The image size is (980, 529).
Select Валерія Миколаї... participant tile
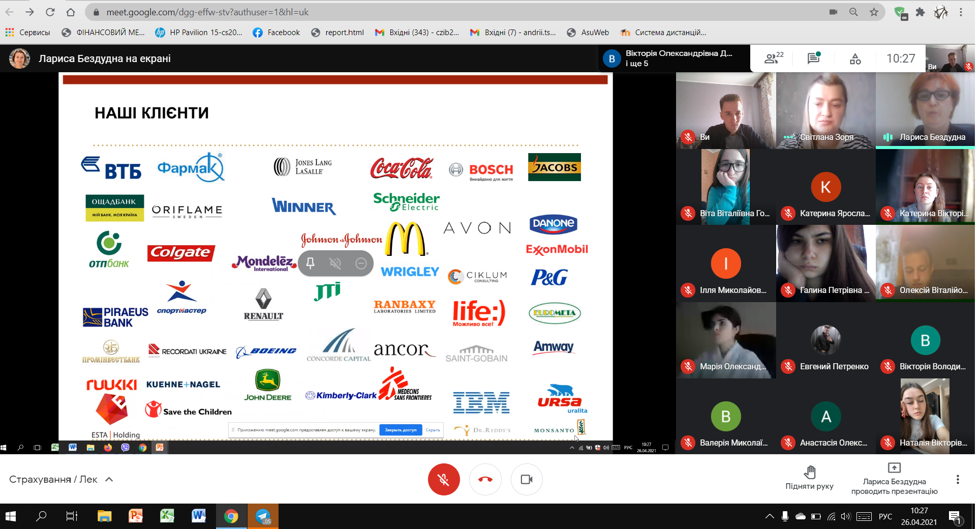point(726,417)
